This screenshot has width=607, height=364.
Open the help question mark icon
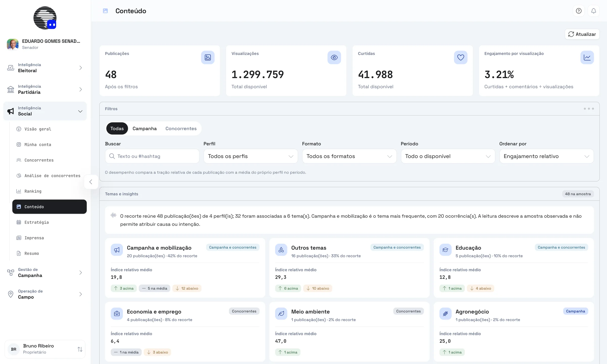click(x=579, y=11)
